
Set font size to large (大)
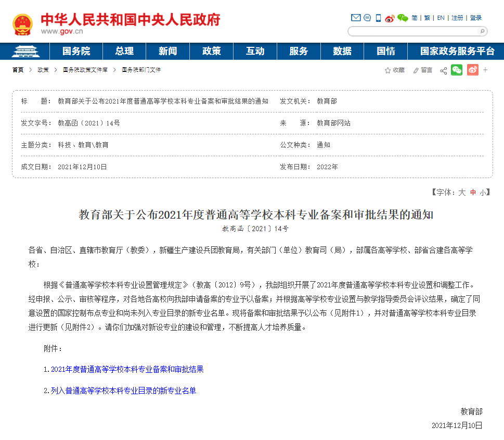tap(461, 192)
